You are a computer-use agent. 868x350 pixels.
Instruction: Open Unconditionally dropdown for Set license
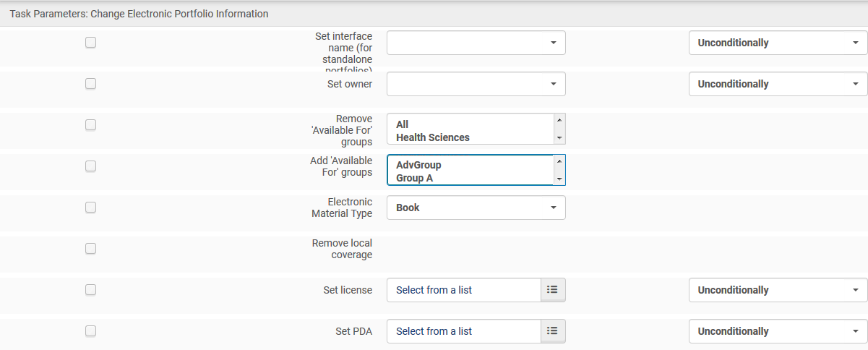778,290
